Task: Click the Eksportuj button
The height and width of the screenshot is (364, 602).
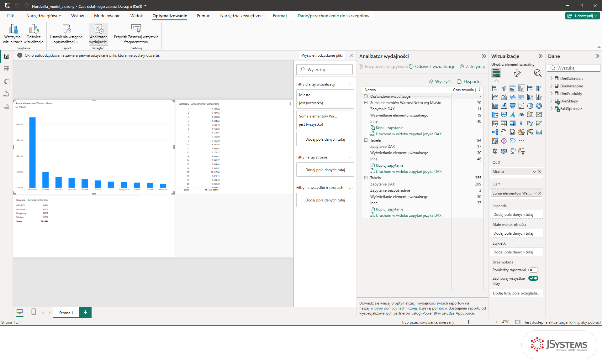Action: point(469,81)
